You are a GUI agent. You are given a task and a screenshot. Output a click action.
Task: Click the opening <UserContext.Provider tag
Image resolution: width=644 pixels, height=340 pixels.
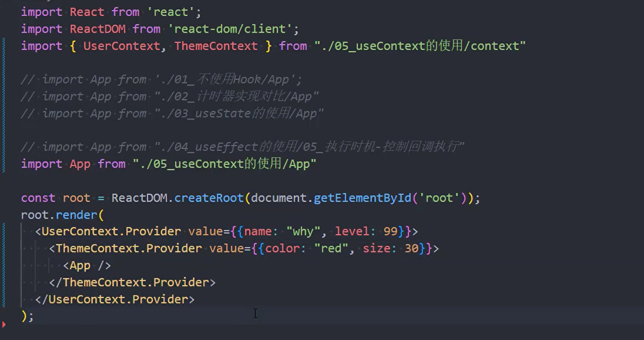coord(108,231)
